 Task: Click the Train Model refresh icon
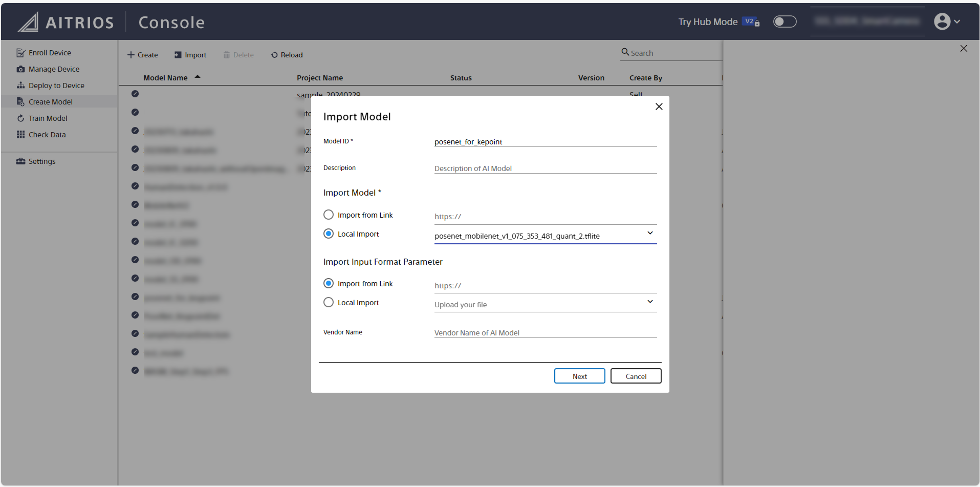(x=20, y=118)
